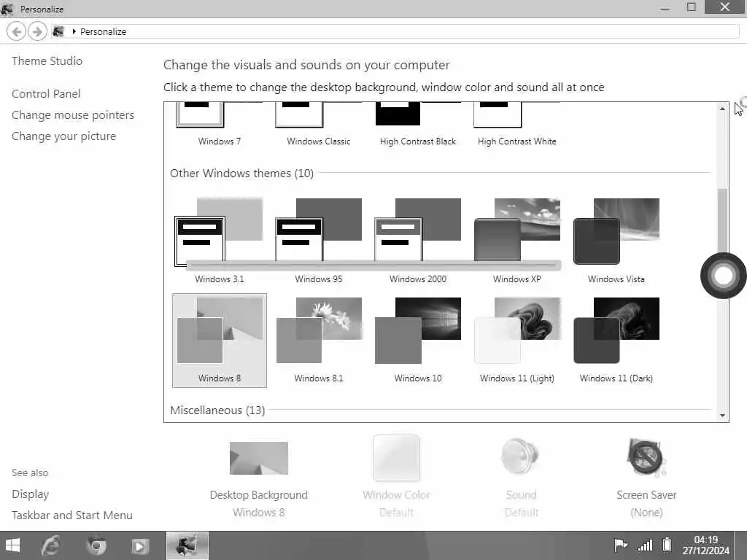Click the Other Windows themes (10) heading
Viewport: 747px width, 560px height.
tap(241, 174)
